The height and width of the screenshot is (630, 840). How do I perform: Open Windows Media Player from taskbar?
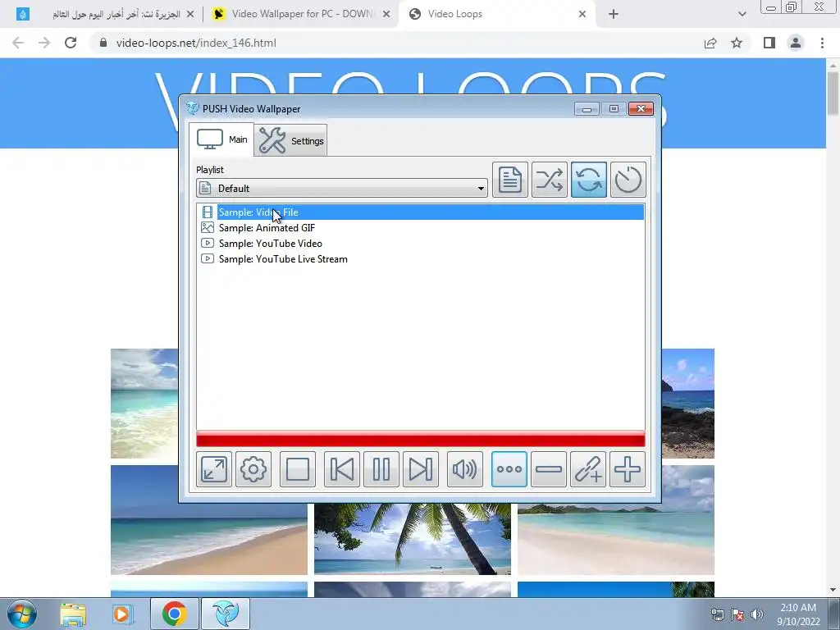[x=122, y=614]
